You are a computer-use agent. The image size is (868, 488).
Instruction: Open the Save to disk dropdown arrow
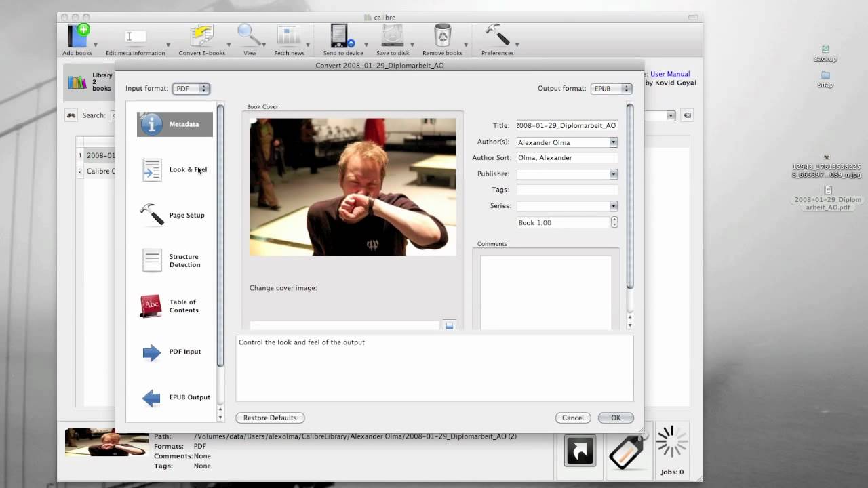[x=412, y=45]
